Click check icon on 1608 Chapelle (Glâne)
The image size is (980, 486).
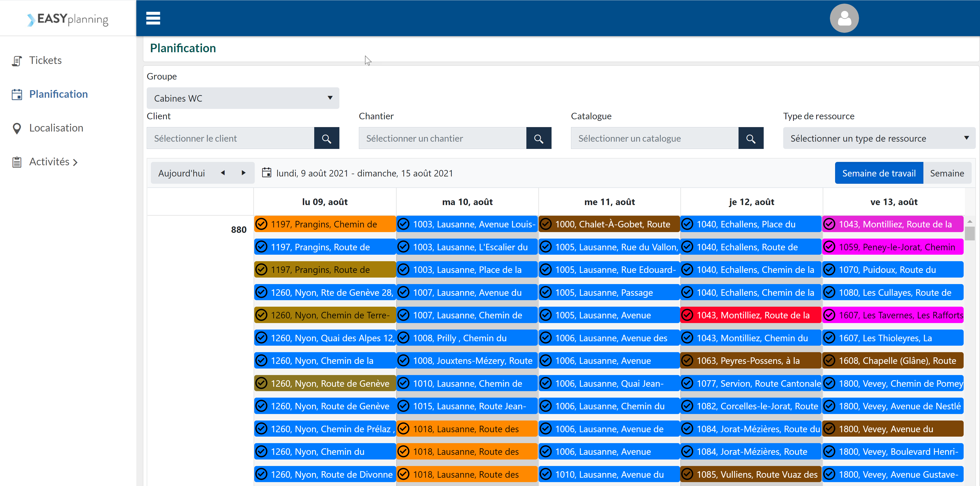click(829, 360)
